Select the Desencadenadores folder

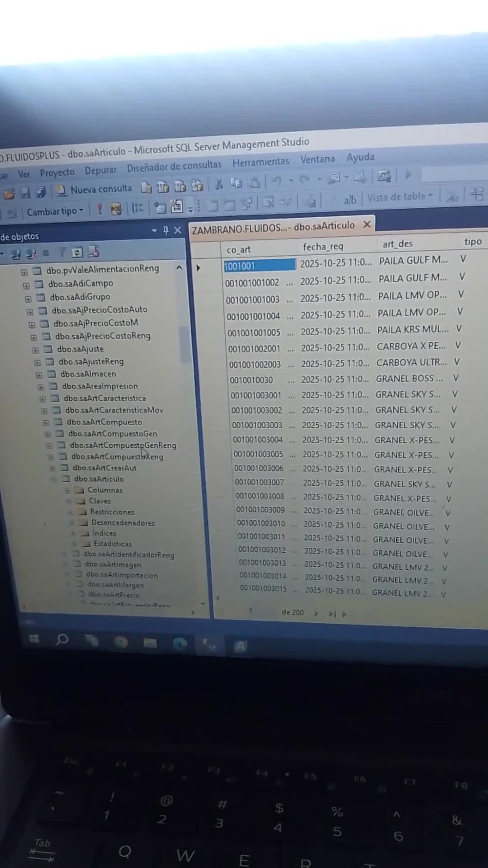[x=122, y=523]
